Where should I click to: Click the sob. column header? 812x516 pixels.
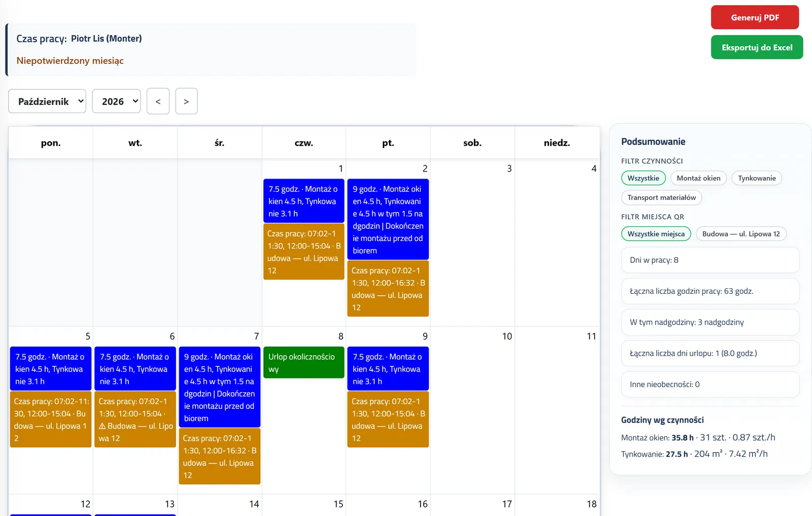472,143
